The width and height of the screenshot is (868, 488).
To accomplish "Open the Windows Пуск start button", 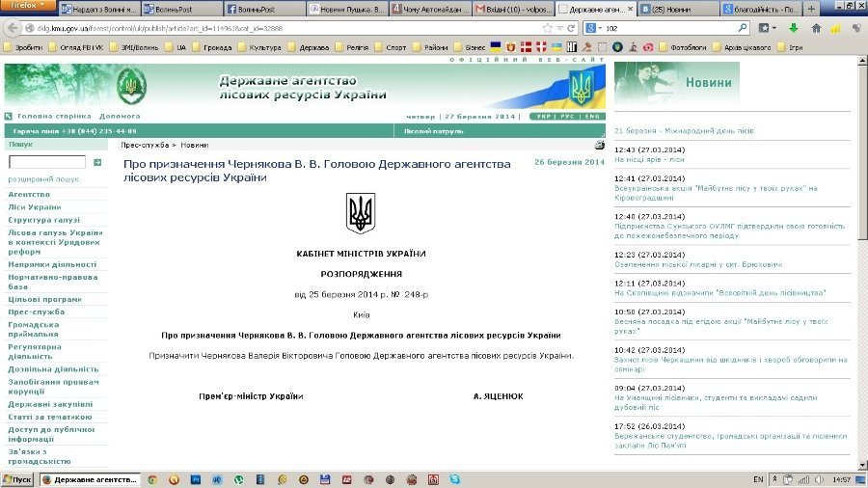I will [x=17, y=479].
